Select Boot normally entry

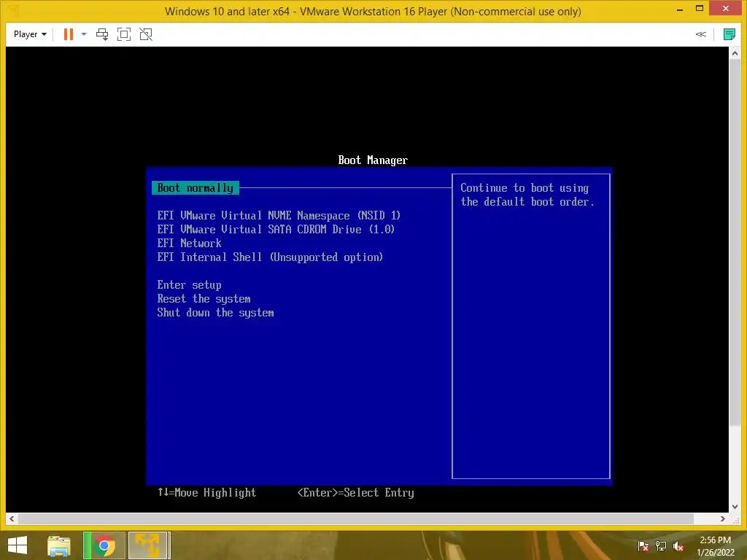point(196,188)
